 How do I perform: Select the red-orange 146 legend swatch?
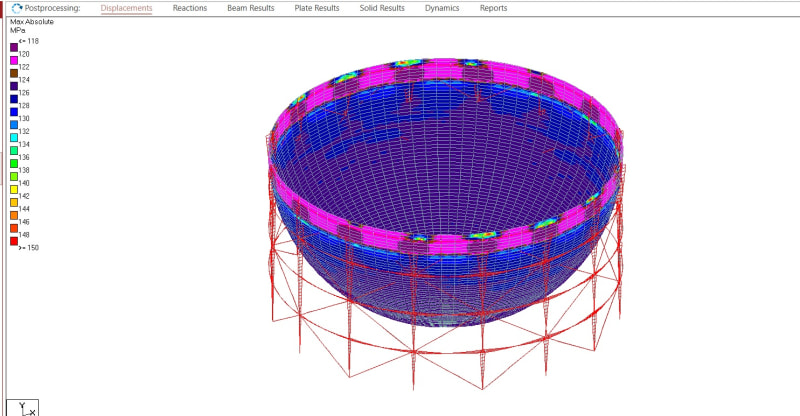click(x=14, y=228)
